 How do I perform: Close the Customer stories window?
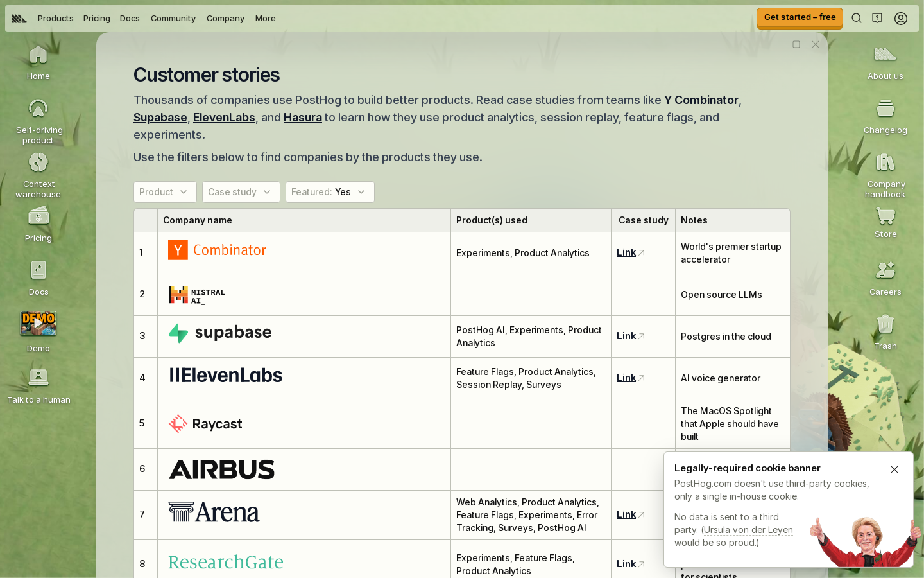(816, 44)
